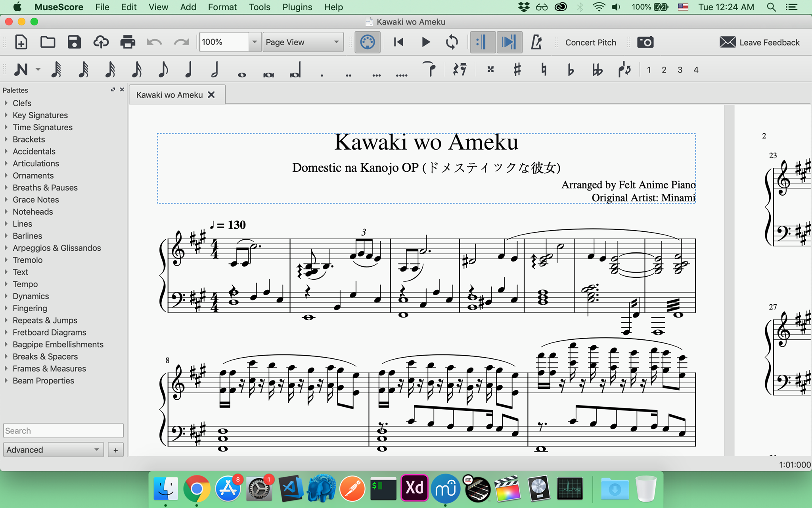
Task: Take a screenshot with image capture
Action: coord(645,42)
